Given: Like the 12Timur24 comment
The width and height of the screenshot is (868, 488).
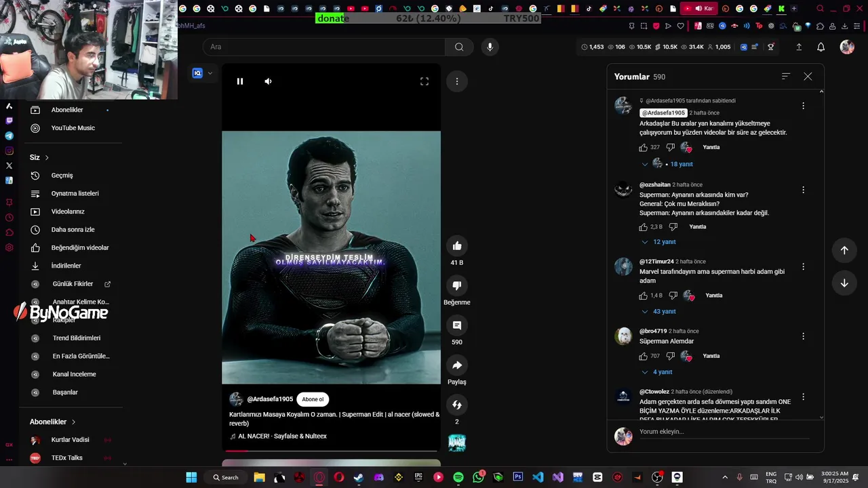Looking at the screenshot, I should pos(644,296).
